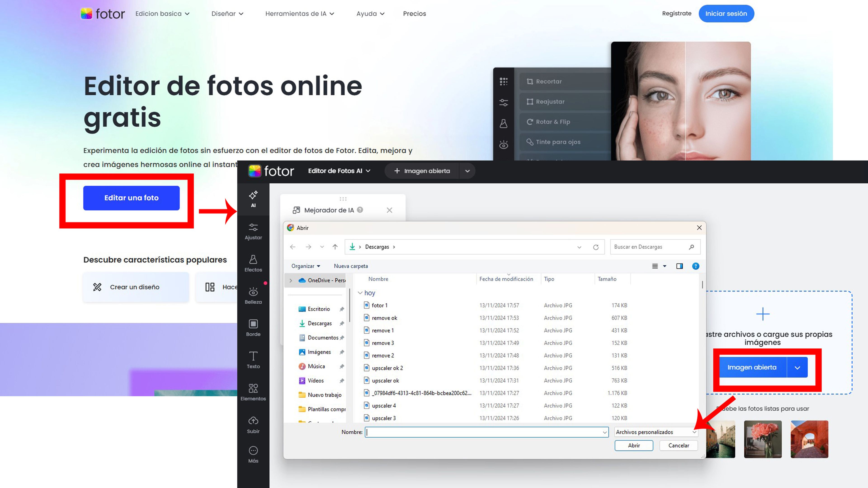The height and width of the screenshot is (488, 868).
Task: Click the header + Imagen abierta button
Action: pyautogui.click(x=422, y=171)
